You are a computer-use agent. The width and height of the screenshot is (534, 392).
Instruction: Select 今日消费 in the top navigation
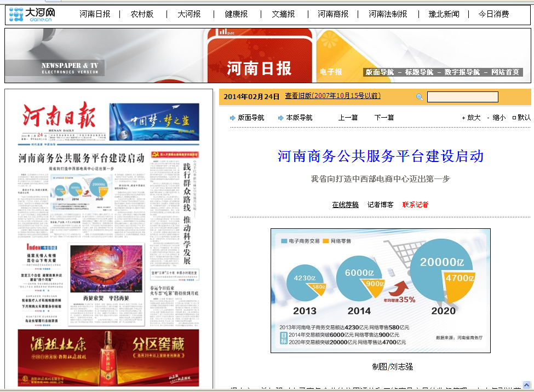click(493, 14)
